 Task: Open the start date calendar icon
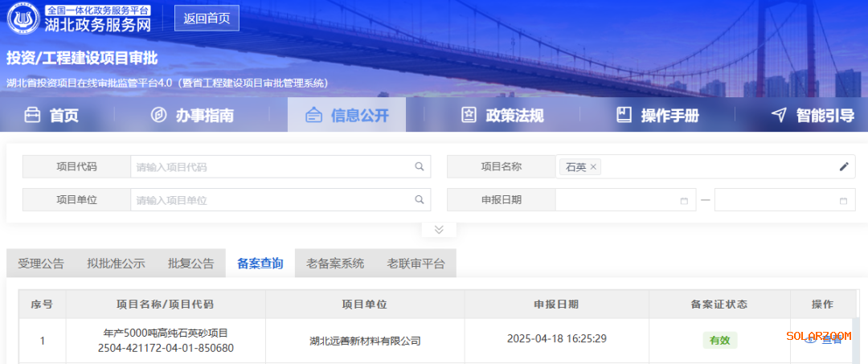pos(684,200)
